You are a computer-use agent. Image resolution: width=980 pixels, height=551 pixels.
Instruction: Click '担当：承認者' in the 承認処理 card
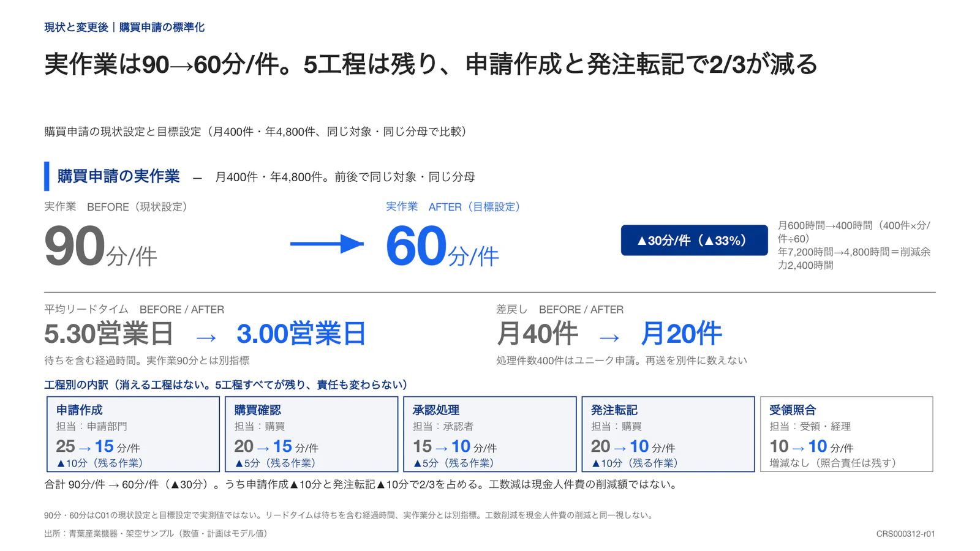coord(443,426)
